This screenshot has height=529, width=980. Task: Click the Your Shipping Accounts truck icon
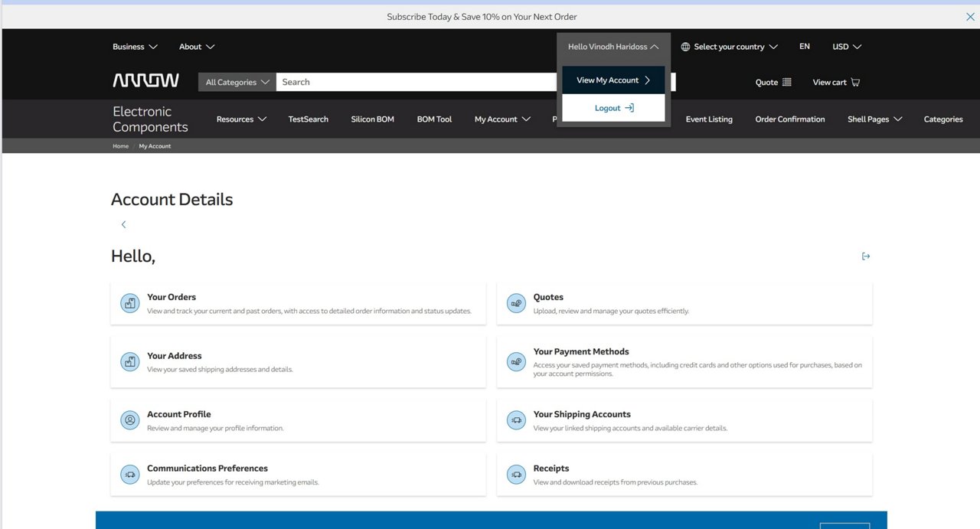517,420
